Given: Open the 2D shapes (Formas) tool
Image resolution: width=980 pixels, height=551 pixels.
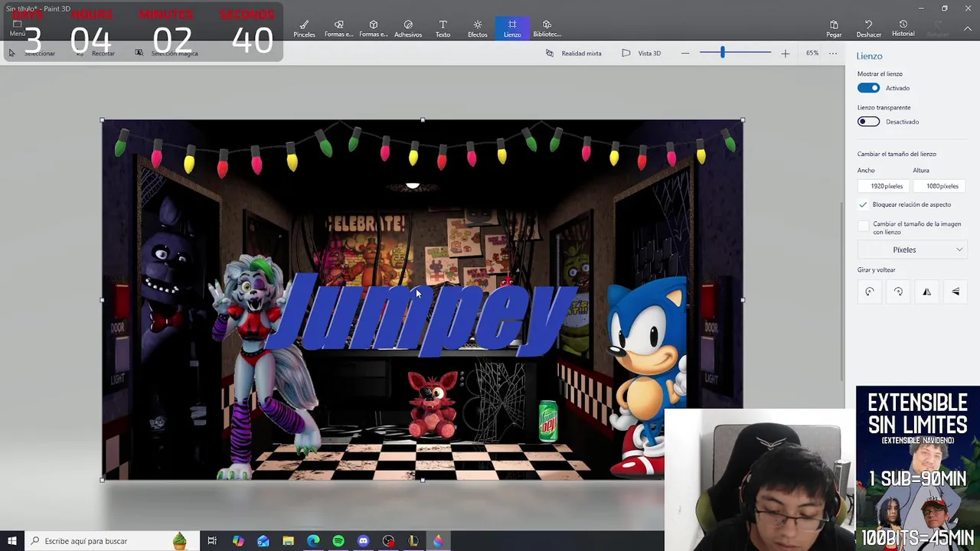Looking at the screenshot, I should (338, 28).
